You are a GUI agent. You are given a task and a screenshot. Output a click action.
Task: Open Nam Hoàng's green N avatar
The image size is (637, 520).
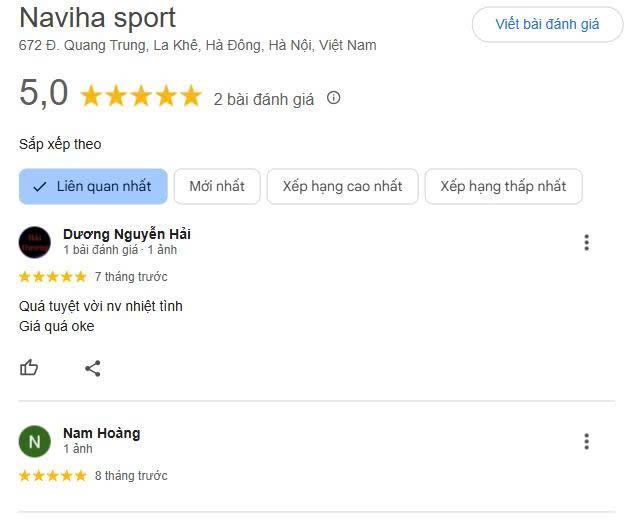point(35,441)
